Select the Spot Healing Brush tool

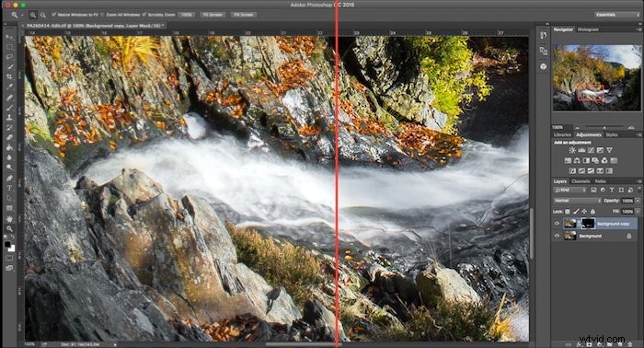coord(9,98)
